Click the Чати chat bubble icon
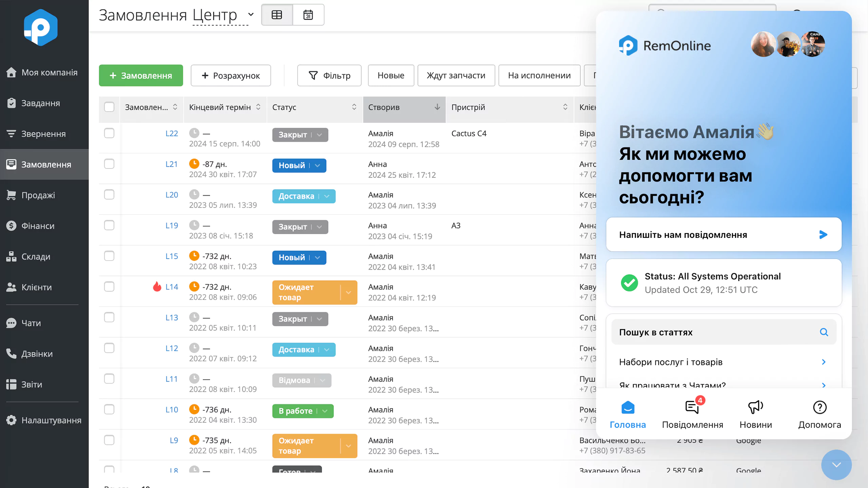Viewport: 868px width, 488px height. (11, 323)
